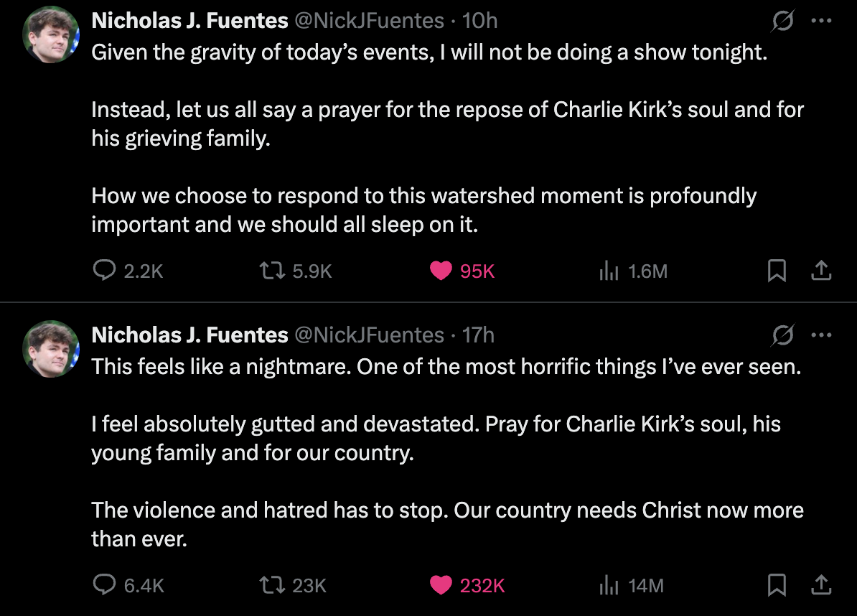Viewport: 857px width, 616px height.
Task: Bookmark the 17h-old post
Action: tap(777, 586)
